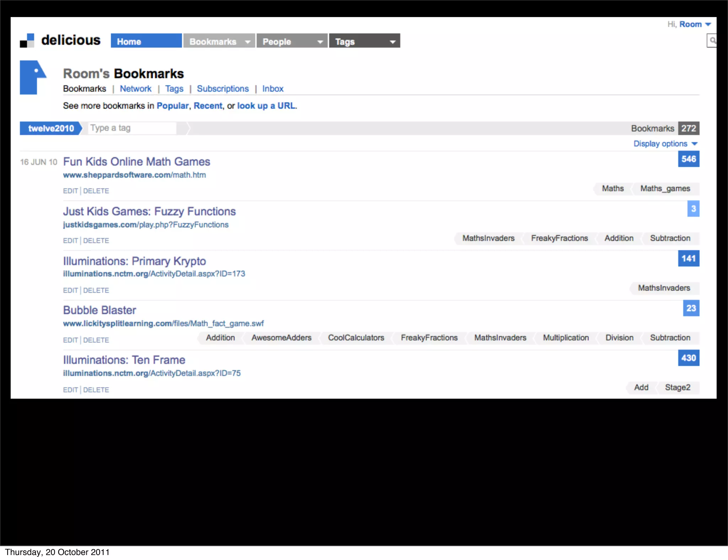The width and height of the screenshot is (728, 560).
Task: Expand the Bookmarks nav dropdown arrow
Action: (248, 42)
